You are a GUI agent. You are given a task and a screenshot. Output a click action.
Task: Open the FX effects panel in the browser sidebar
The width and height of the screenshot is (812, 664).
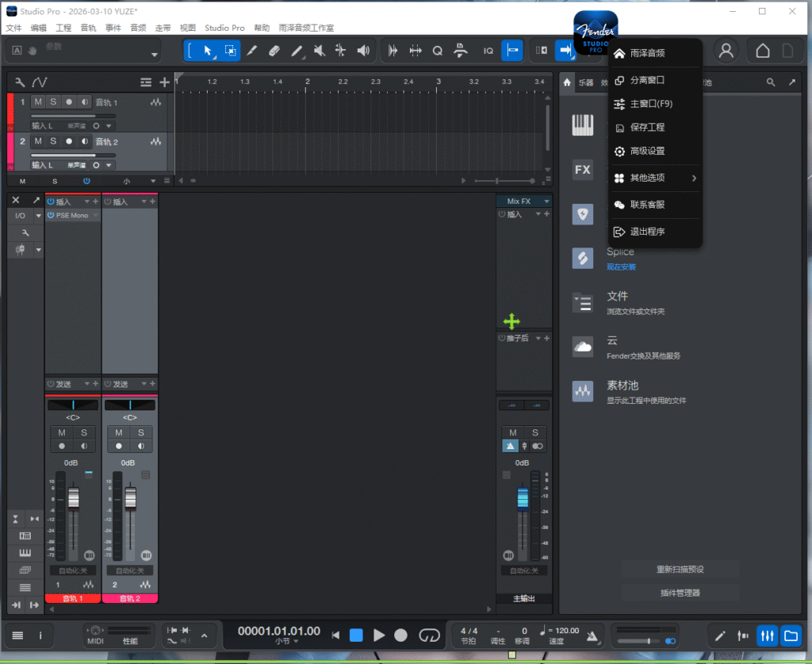point(583,169)
